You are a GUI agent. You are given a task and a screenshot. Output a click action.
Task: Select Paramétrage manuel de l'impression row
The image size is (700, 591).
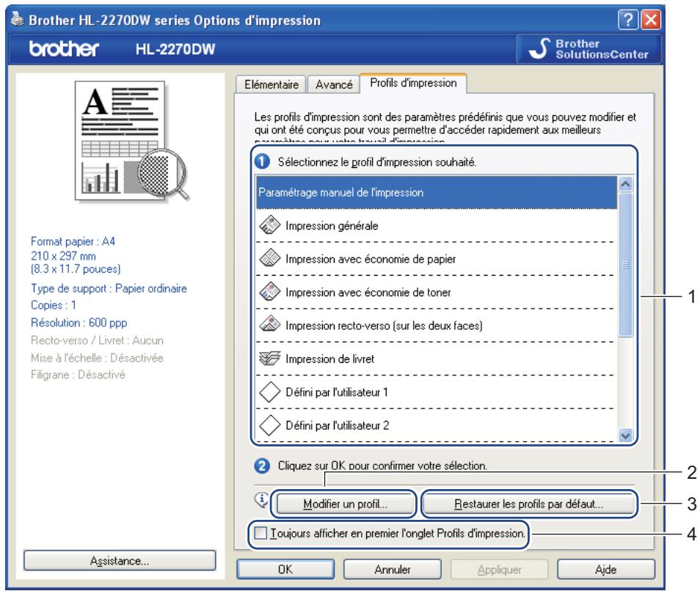tap(437, 192)
